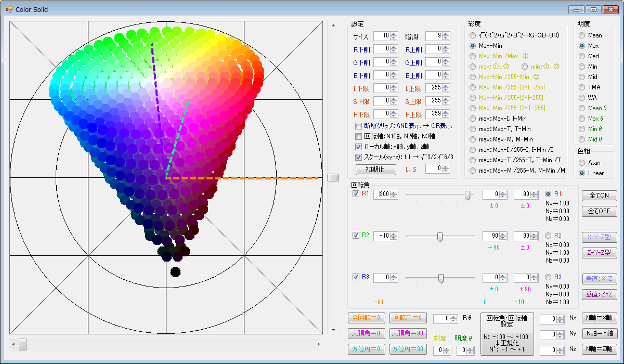The height and width of the screenshot is (364, 624).
Task: Switch 色相 hue mode to Atan
Action: click(x=582, y=163)
